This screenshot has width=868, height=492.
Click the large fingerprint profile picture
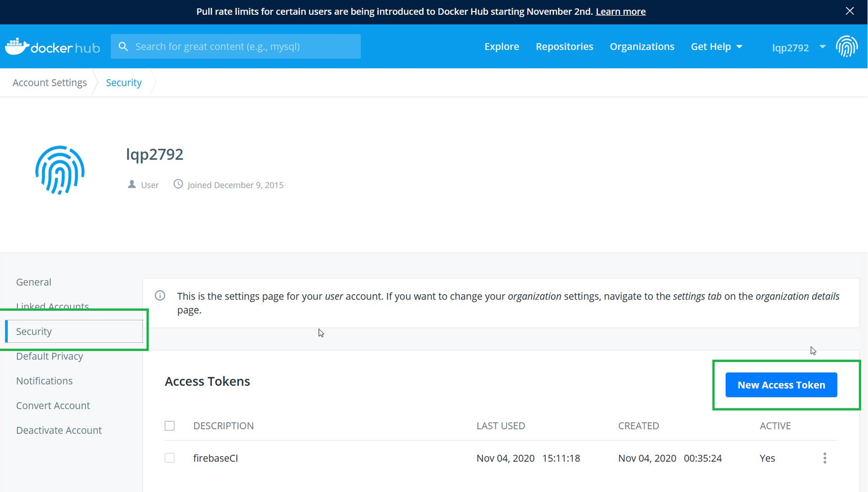(60, 170)
